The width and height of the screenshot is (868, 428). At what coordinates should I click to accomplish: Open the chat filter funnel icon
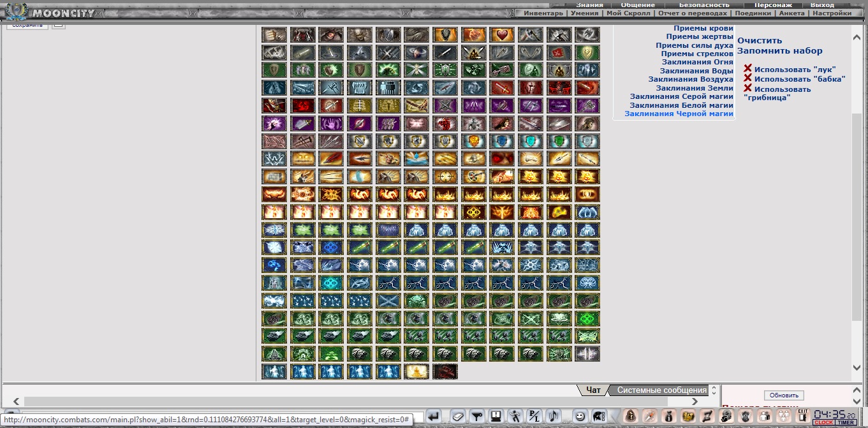[477, 417]
